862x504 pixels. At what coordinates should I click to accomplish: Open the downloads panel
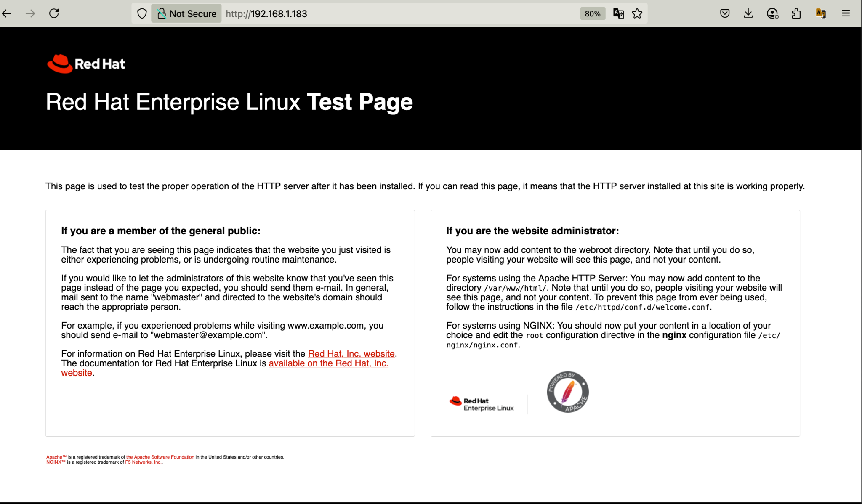pyautogui.click(x=748, y=13)
